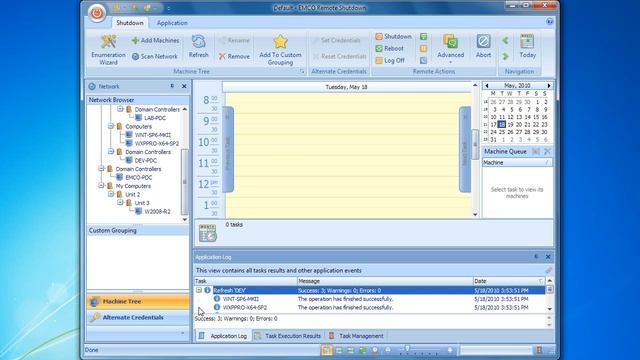The height and width of the screenshot is (360, 640).
Task: Select May 19 in calendar
Action: tap(510, 124)
